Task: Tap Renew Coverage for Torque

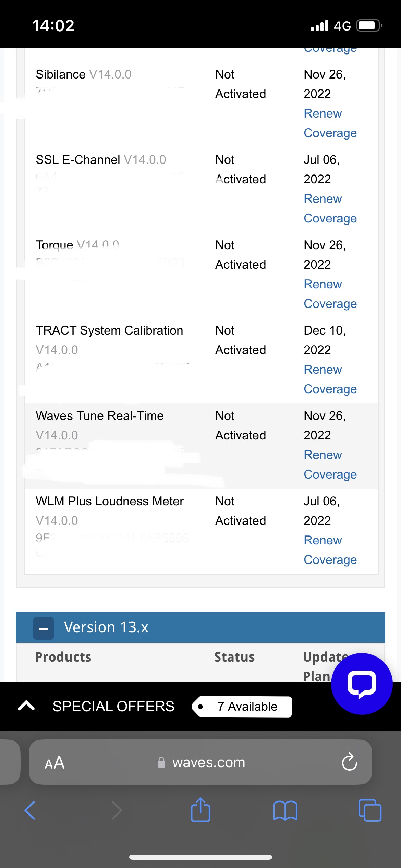Action: [x=330, y=294]
